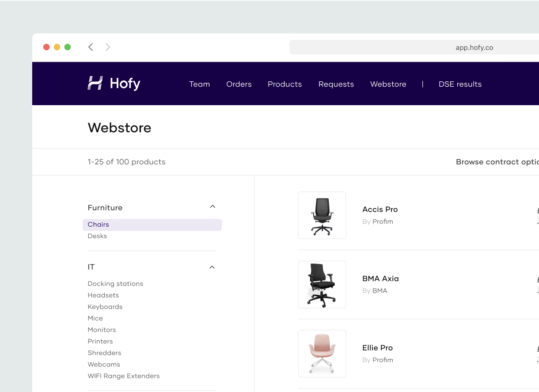The width and height of the screenshot is (539, 392).
Task: Go back with the browser back arrow
Action: click(91, 47)
